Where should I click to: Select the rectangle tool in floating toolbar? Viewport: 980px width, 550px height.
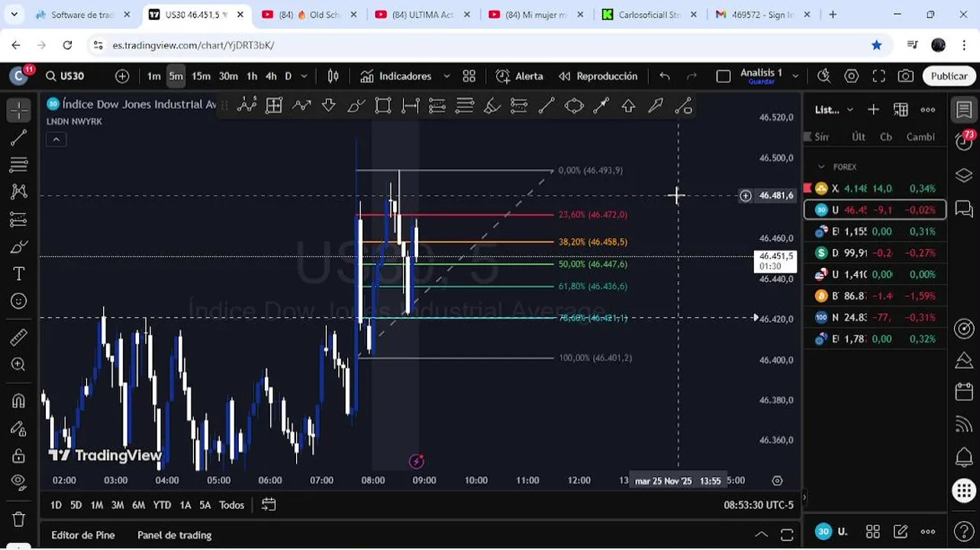click(383, 106)
